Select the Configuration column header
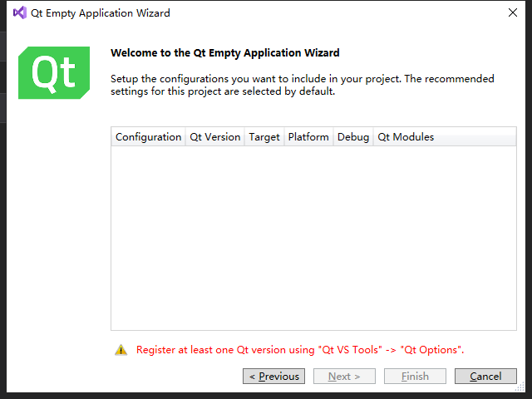Screen dimensions: 532x399 [148, 136]
